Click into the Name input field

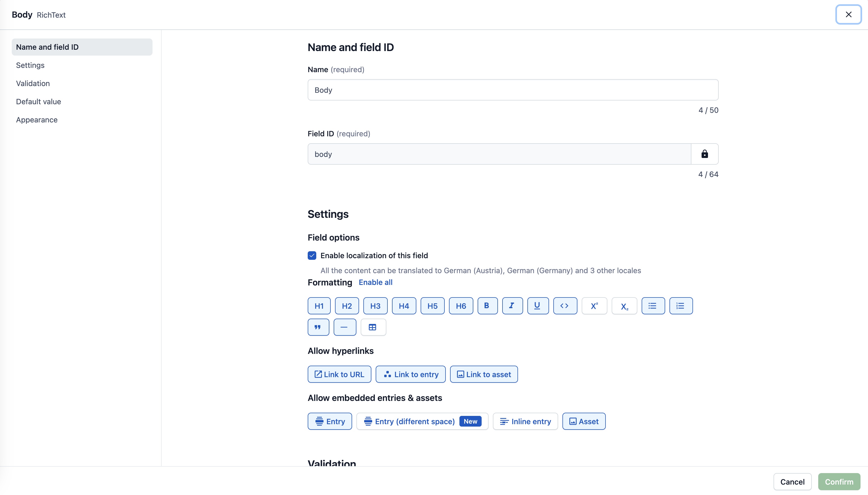click(x=512, y=90)
